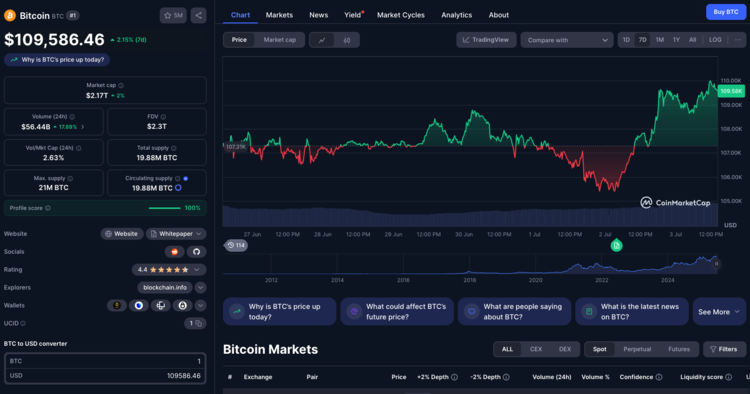
Task: Open Compare with dropdown
Action: click(x=567, y=40)
